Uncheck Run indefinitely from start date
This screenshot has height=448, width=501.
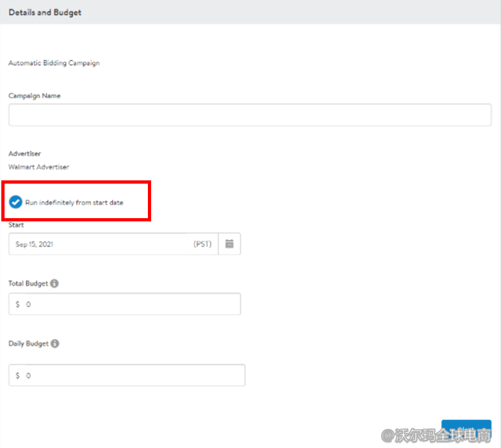pos(16,202)
